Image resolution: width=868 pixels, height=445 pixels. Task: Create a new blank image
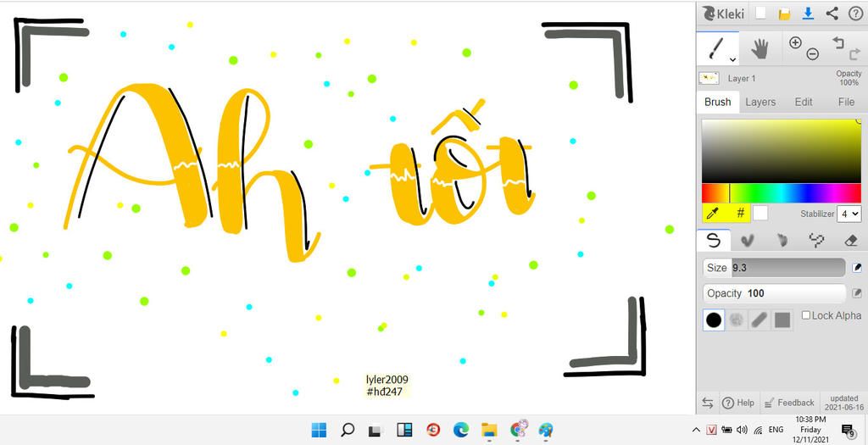pos(760,14)
